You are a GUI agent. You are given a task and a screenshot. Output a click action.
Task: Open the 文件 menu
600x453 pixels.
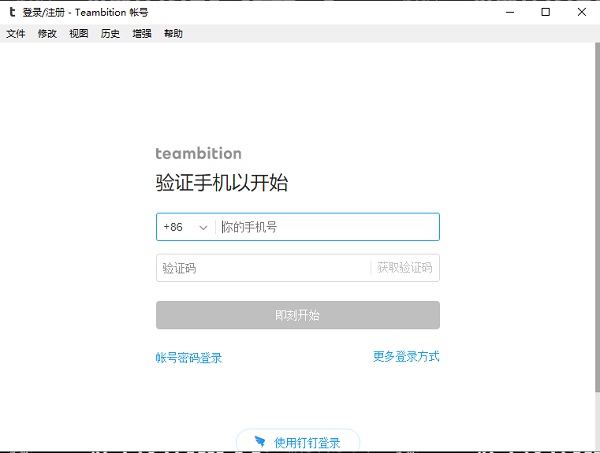click(x=16, y=34)
